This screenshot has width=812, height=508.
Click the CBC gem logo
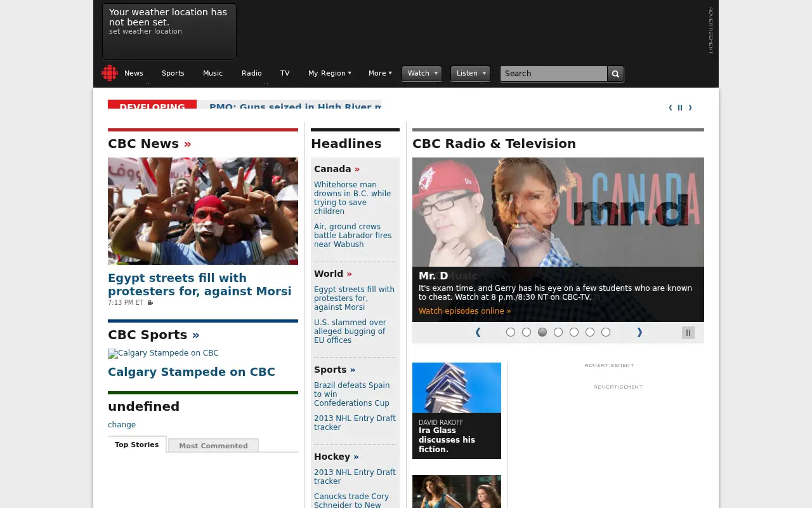(110, 73)
